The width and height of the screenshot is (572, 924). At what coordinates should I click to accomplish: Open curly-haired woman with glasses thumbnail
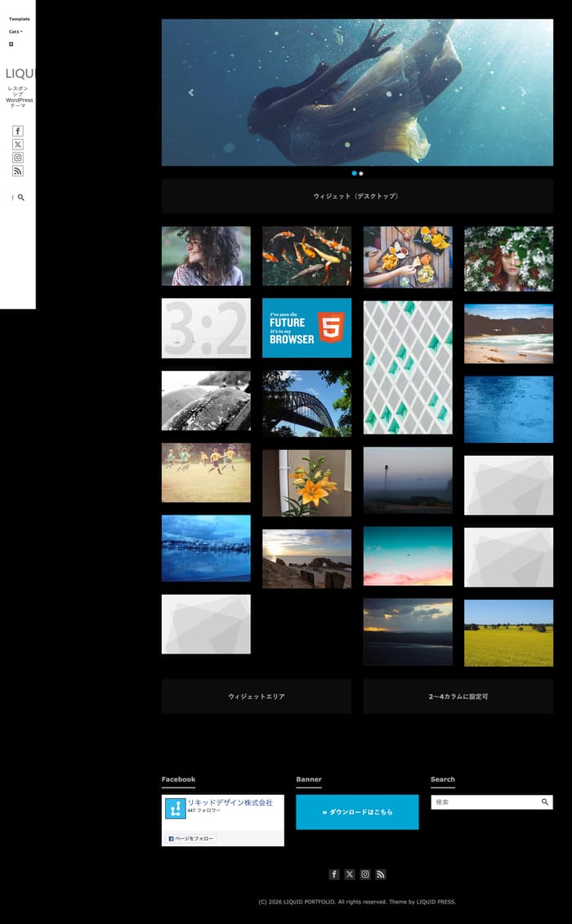(206, 256)
